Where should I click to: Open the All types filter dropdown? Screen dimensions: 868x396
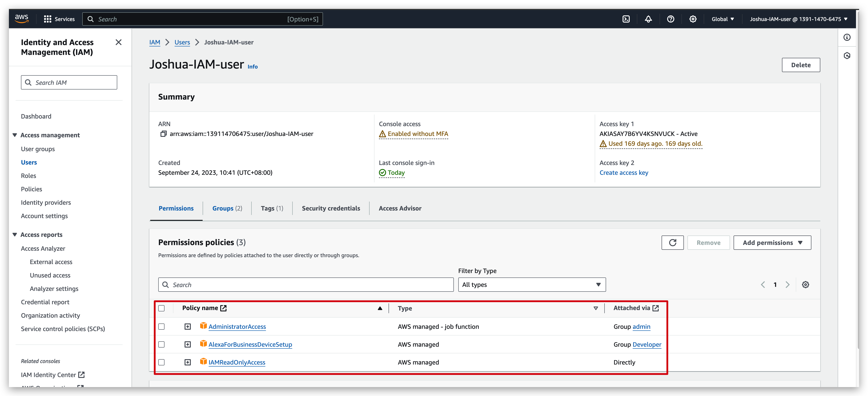point(531,284)
